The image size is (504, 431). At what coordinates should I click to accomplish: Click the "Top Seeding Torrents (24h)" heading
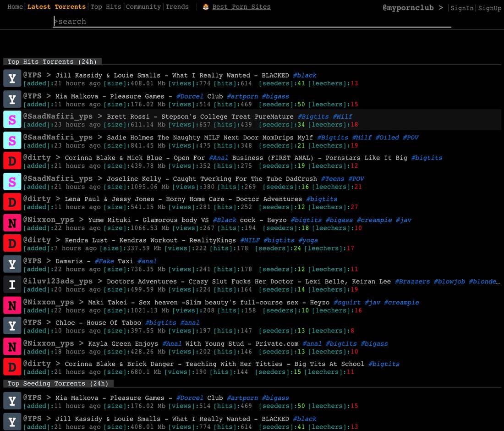tap(58, 383)
